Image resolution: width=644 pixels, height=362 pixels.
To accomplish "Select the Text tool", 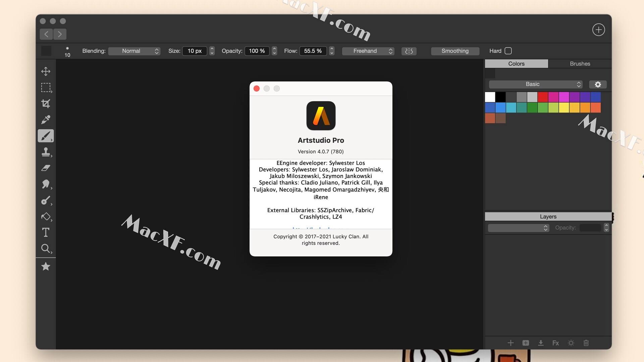I will (46, 232).
